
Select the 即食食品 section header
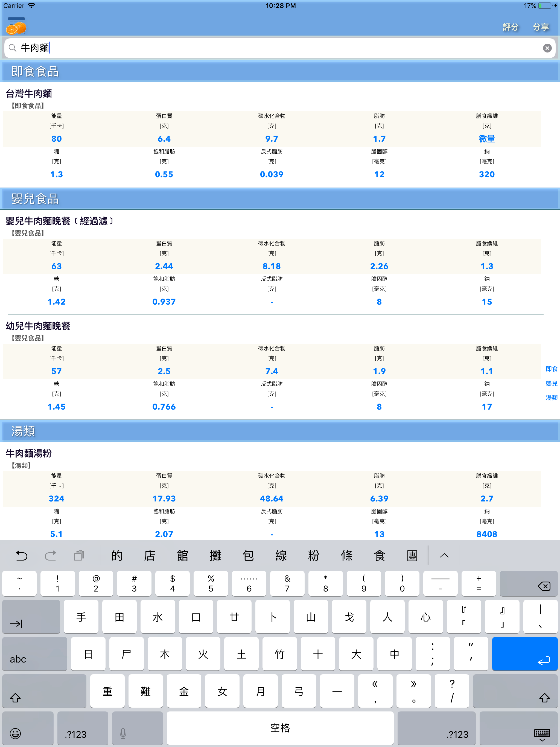point(280,72)
